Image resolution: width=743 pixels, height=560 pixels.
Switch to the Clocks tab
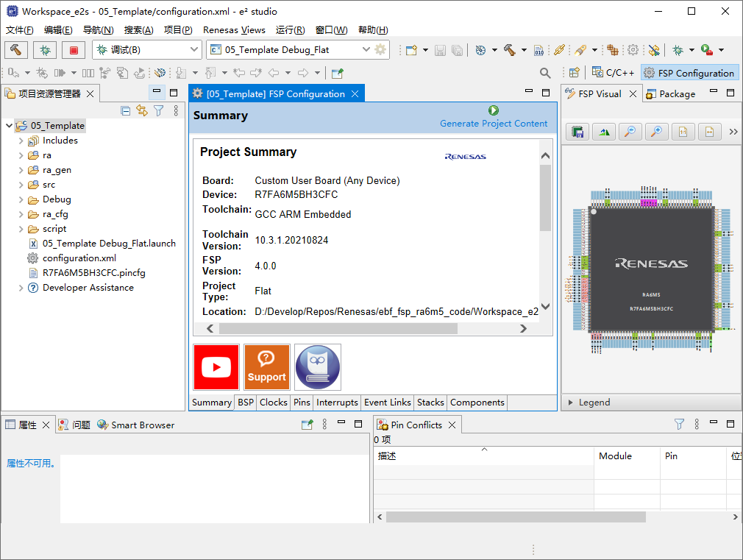[x=274, y=402]
